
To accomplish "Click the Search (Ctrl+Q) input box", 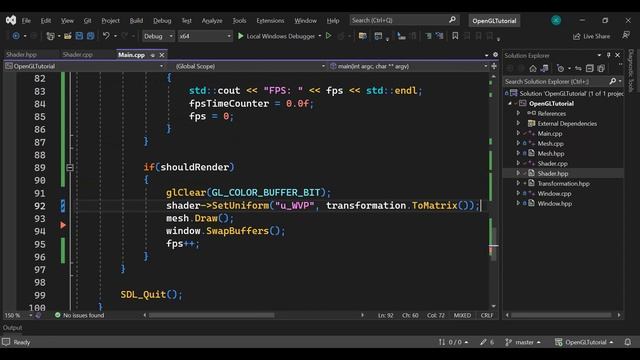I will pyautogui.click(x=404, y=20).
